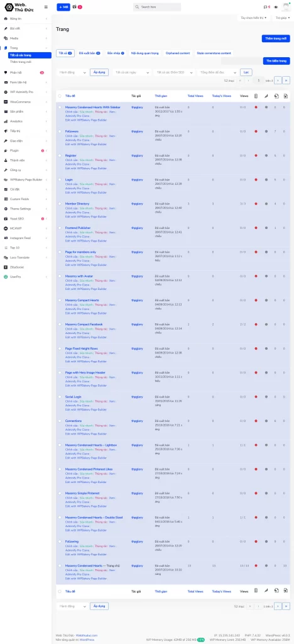This screenshot has width=294, height=644.
Task: Click the top Áp dụng button
Action: (x=99, y=72)
